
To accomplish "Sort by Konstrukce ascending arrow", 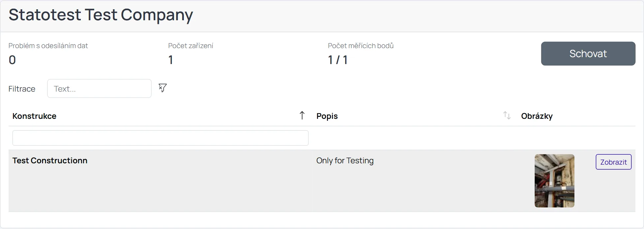I will pyautogui.click(x=302, y=115).
